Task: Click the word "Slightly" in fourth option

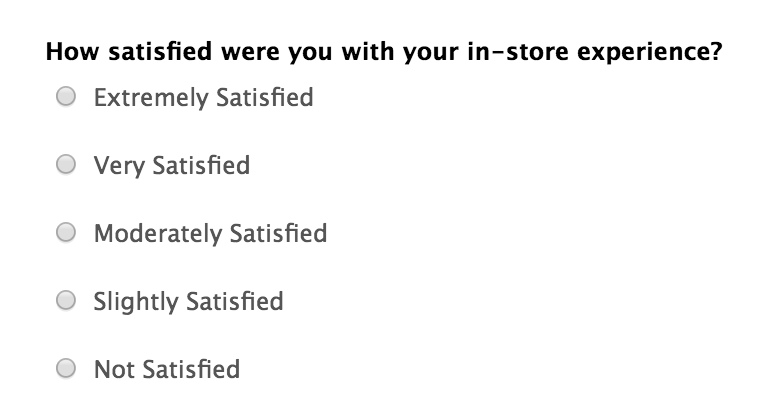Action: 136,302
